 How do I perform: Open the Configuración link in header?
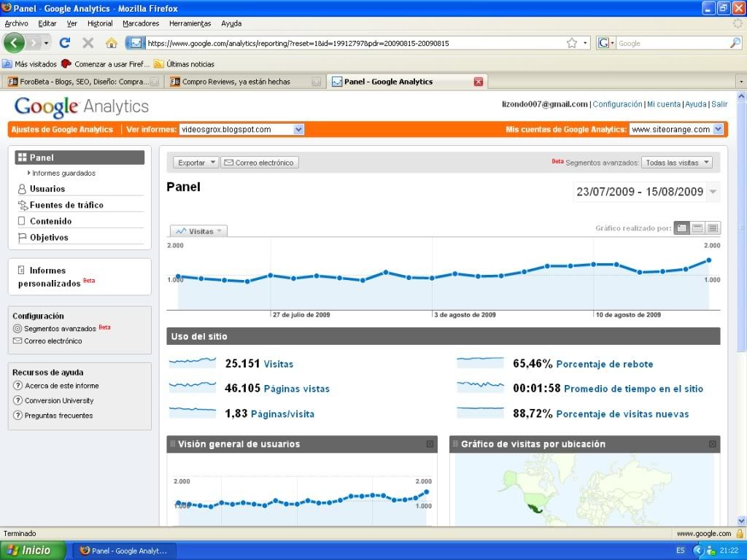click(x=617, y=104)
